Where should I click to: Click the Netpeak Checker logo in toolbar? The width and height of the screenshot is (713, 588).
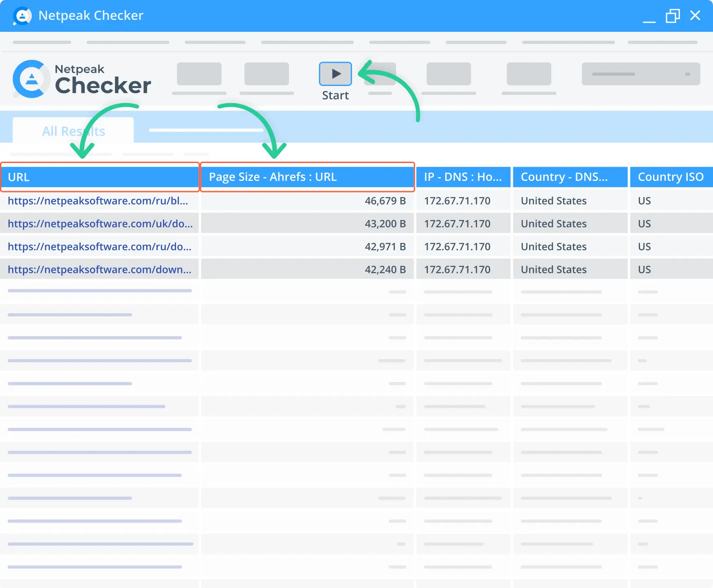click(x=82, y=79)
